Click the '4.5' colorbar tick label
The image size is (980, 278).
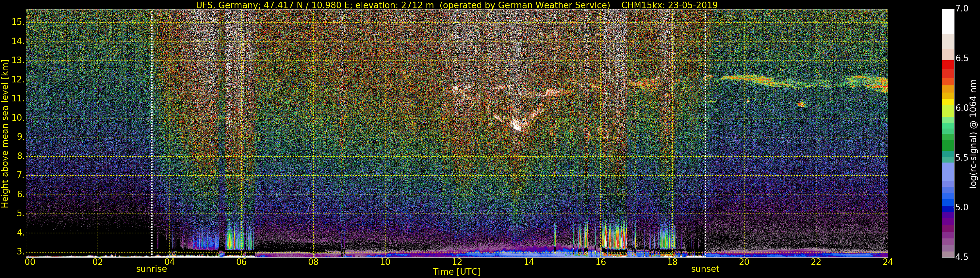coord(962,257)
